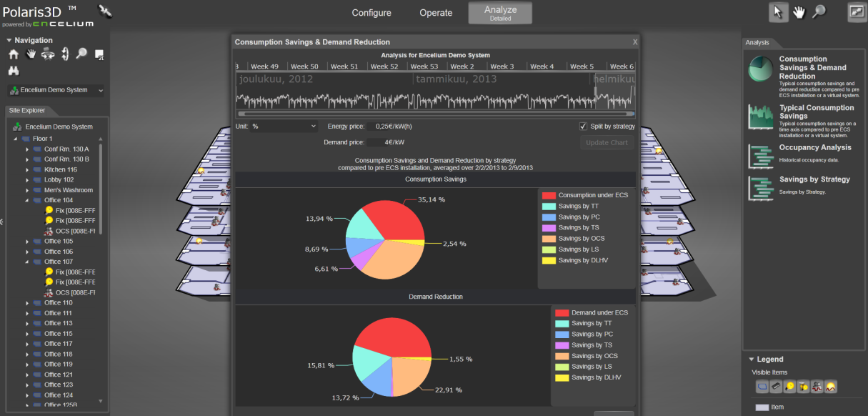Click the Home navigation icon
868x416 pixels.
[x=14, y=54]
